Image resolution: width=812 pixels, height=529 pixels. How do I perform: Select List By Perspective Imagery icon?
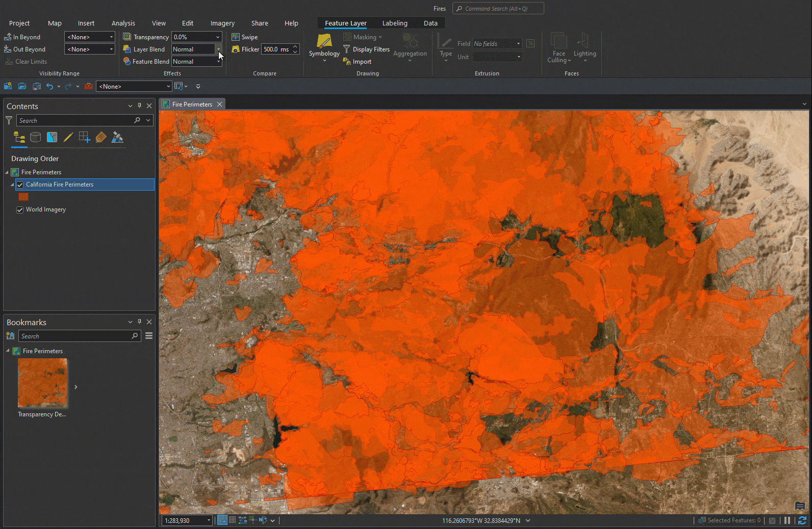tap(117, 137)
